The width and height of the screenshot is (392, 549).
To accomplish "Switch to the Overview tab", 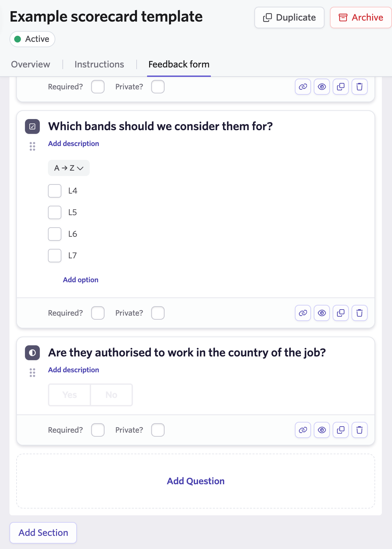I will click(x=31, y=64).
